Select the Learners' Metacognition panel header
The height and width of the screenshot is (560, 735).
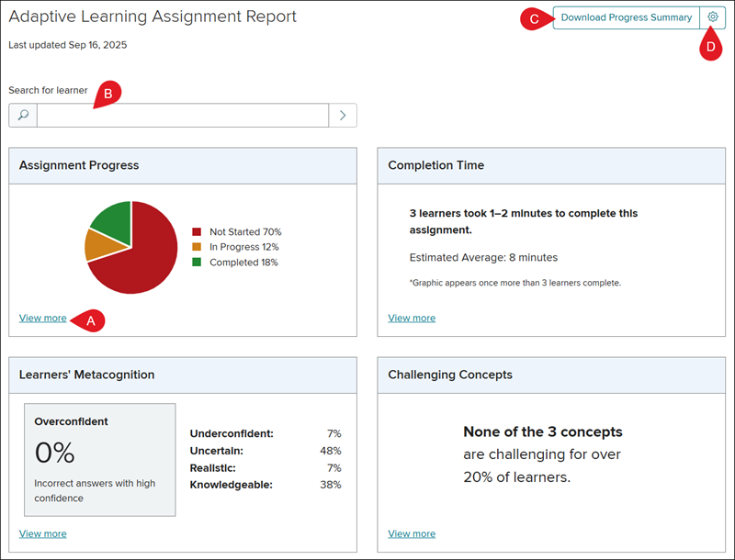(x=183, y=375)
